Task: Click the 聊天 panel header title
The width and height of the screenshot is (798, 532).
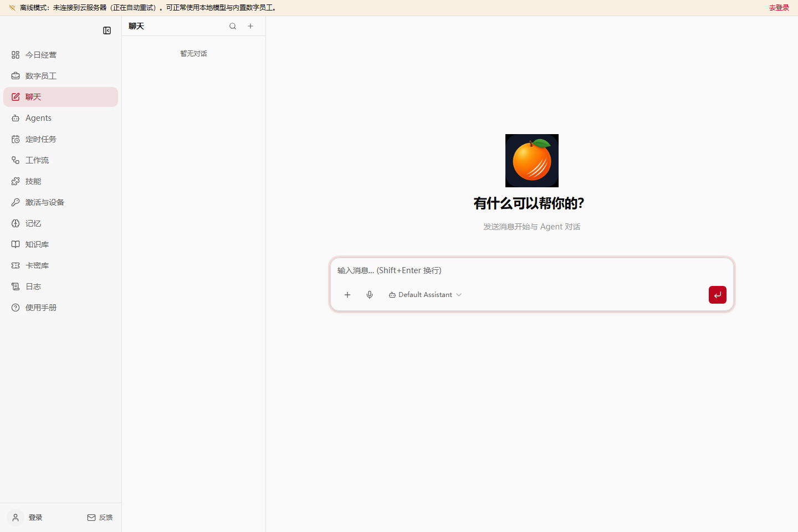Action: (x=136, y=26)
